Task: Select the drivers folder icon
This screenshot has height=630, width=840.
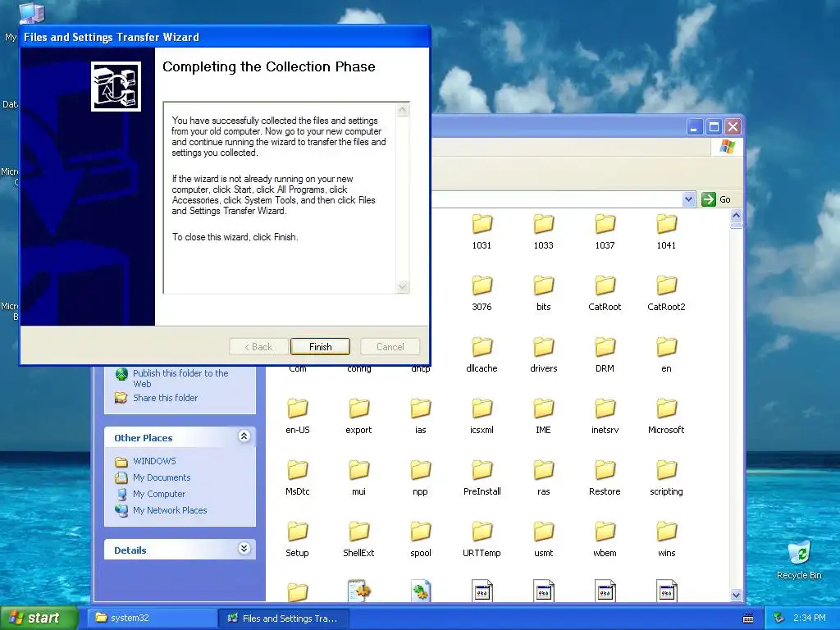Action: click(x=543, y=347)
